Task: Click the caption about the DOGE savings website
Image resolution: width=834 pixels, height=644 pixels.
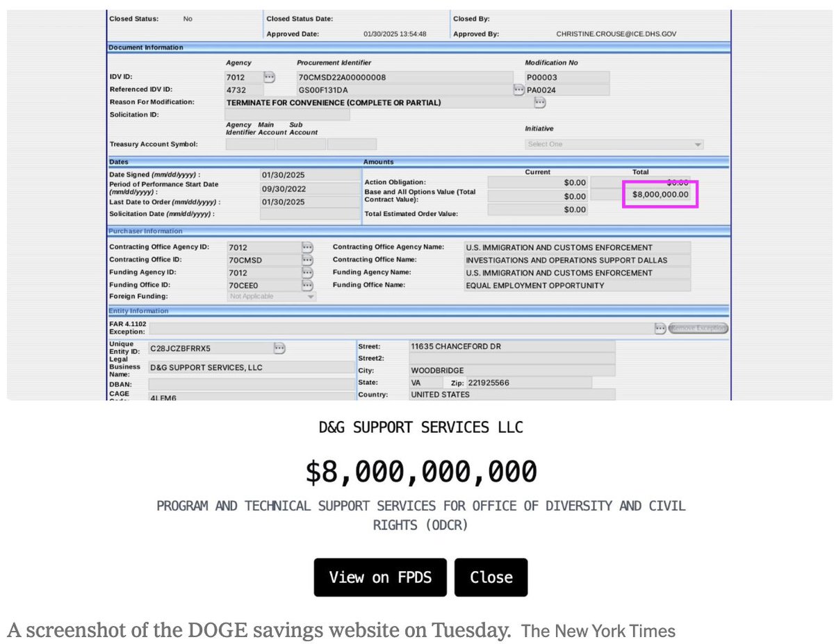Action: click(x=259, y=630)
